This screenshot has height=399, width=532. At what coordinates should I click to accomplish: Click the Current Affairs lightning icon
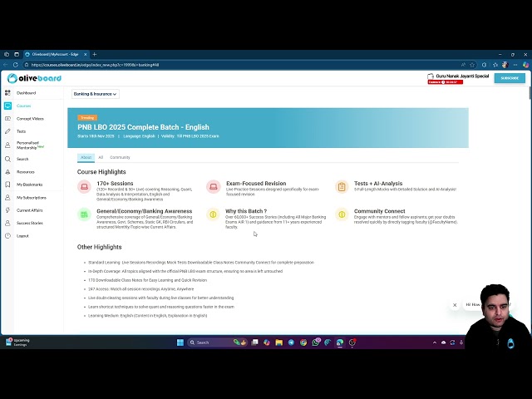coord(8,210)
